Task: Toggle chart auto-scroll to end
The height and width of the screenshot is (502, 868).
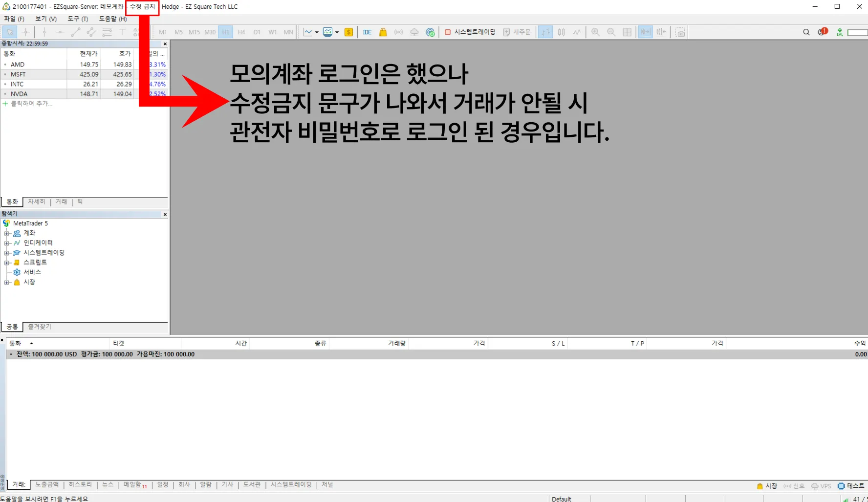Action: [645, 32]
